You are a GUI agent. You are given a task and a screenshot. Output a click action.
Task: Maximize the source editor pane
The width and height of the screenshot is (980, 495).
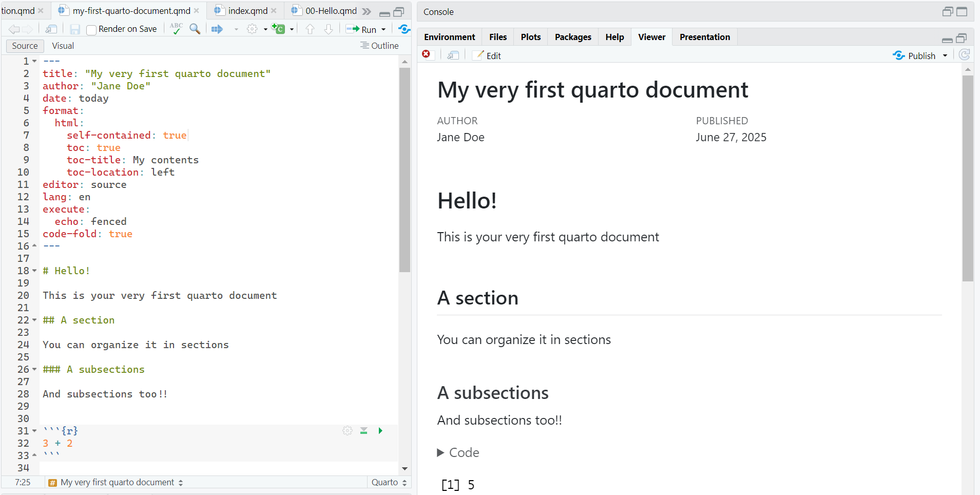tap(398, 12)
